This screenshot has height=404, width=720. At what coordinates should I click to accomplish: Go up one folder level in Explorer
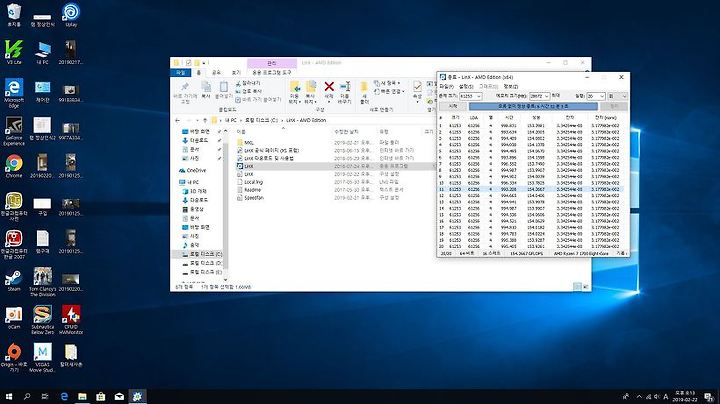(205, 120)
